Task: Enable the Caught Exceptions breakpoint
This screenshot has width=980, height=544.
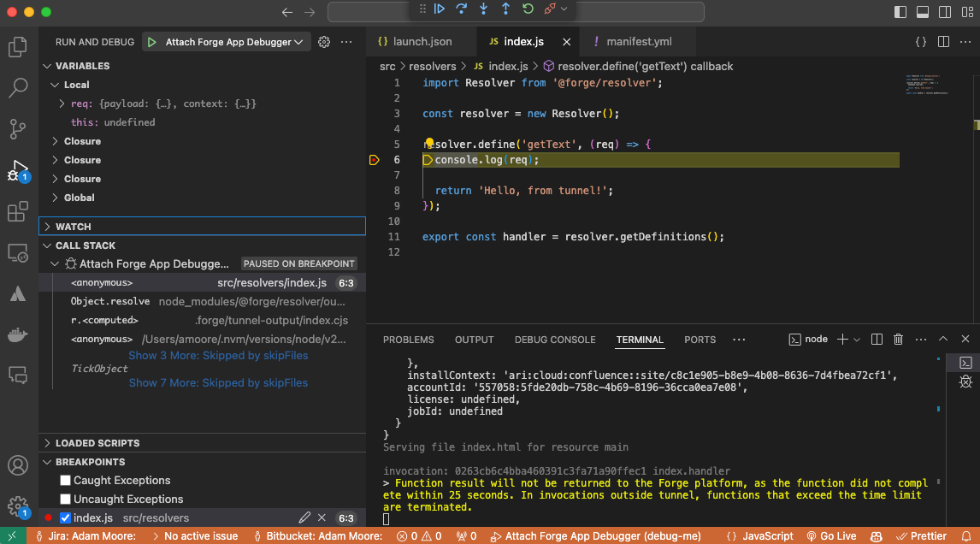Action: pos(65,480)
